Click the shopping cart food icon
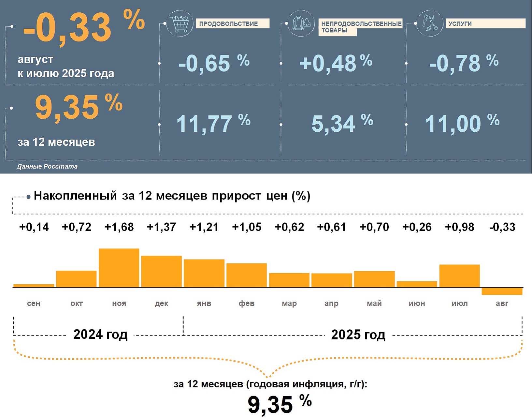Screen dimensions: 532x419 pos(180,23)
